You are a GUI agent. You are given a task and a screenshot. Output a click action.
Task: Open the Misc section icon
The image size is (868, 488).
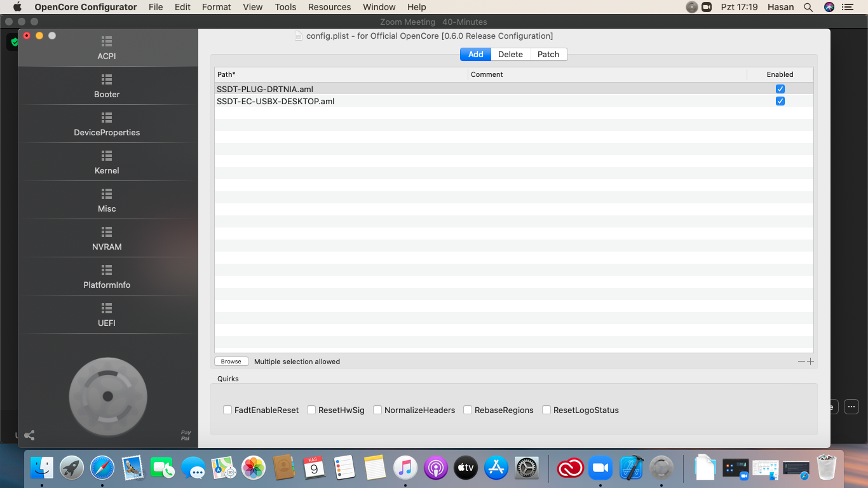(x=107, y=194)
